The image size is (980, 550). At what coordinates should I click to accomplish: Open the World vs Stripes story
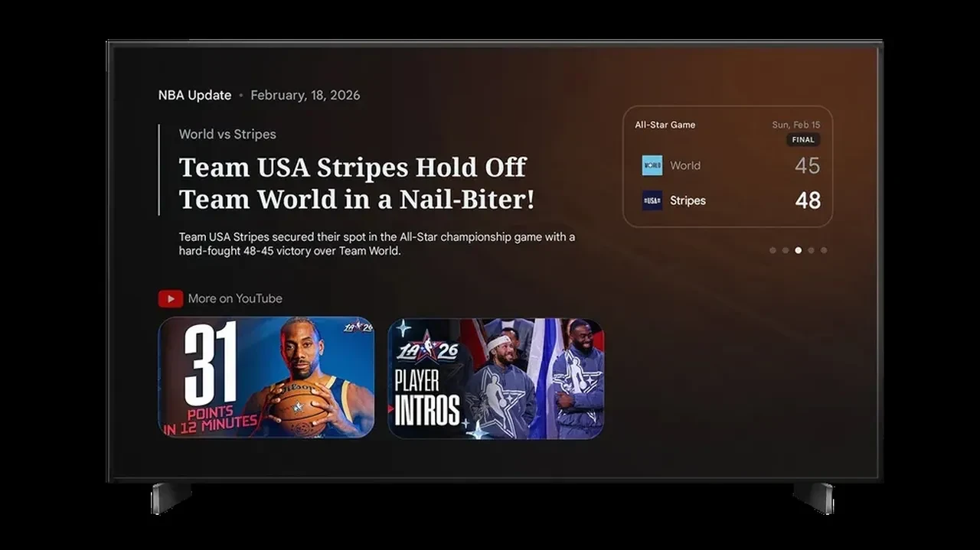tap(227, 134)
